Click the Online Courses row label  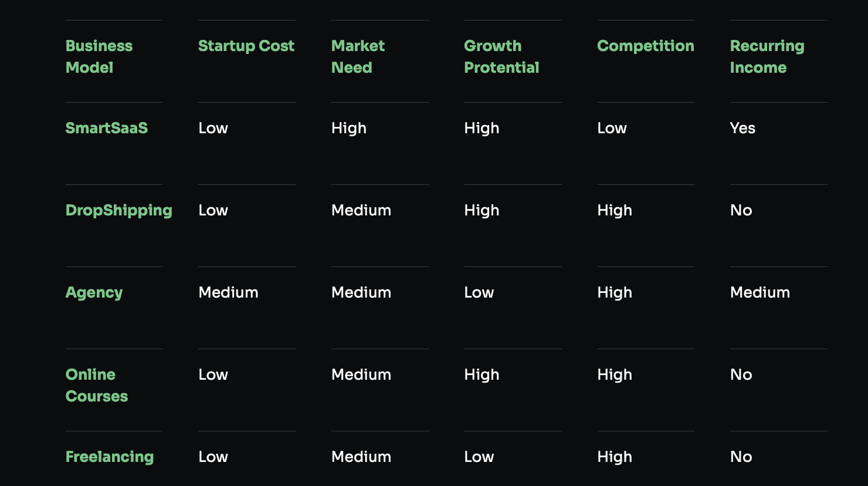pos(97,385)
